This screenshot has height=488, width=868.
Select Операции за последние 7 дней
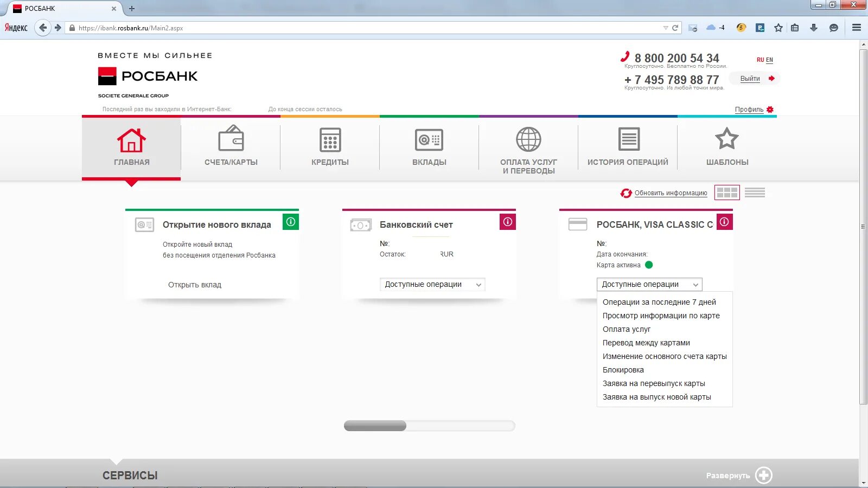pyautogui.click(x=659, y=302)
